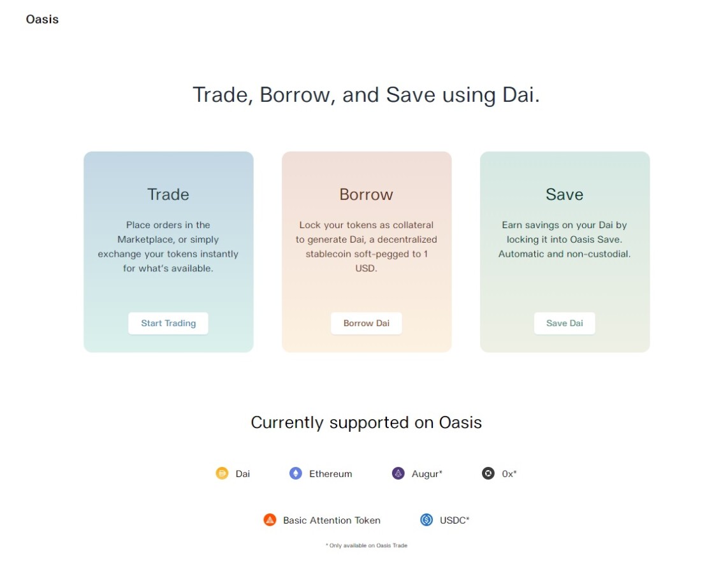Click the Augur* label text
728x565 pixels.
[x=427, y=473]
